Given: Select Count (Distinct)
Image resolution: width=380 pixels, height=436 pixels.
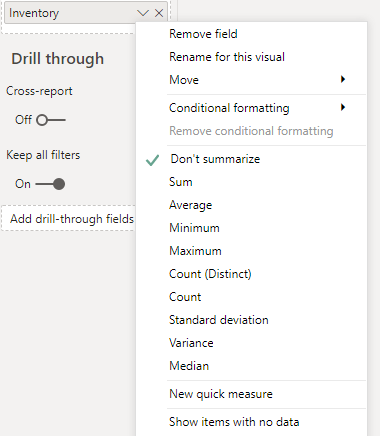Looking at the screenshot, I should tap(210, 274).
